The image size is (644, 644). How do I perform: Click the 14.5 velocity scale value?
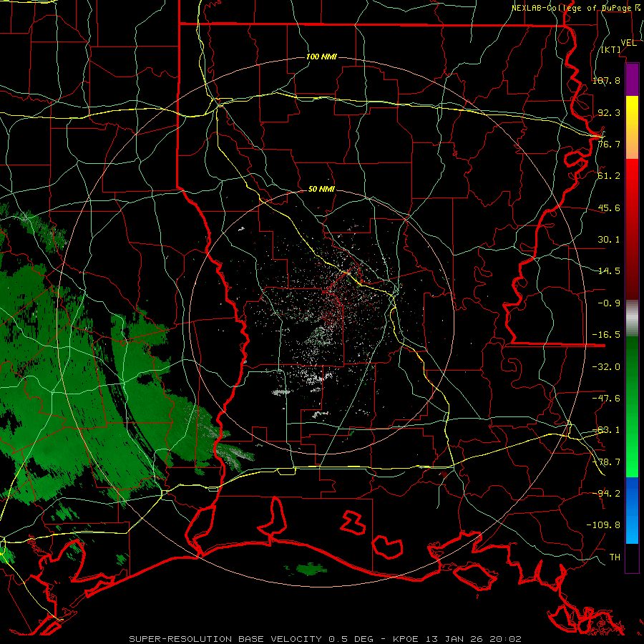(x=609, y=271)
